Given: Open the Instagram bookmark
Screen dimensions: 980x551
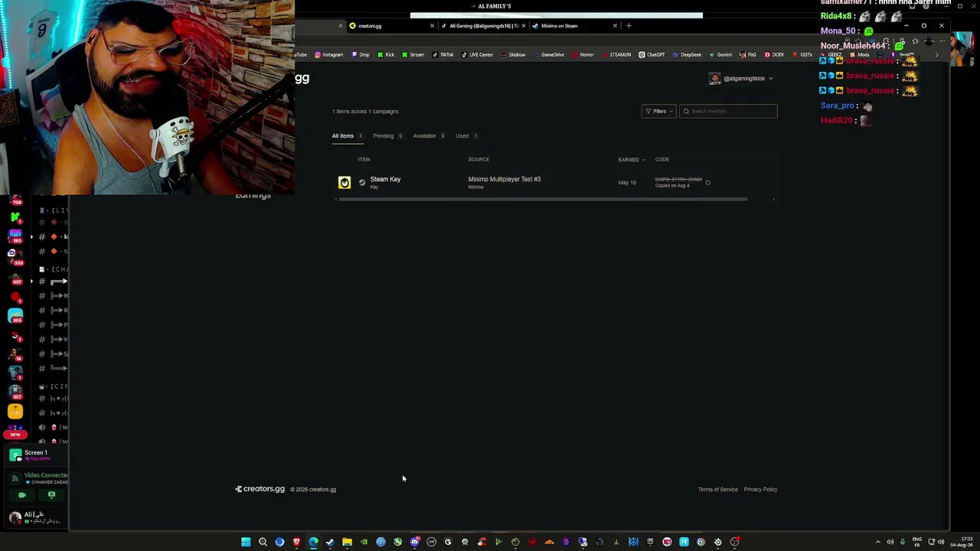Looking at the screenshot, I should (329, 54).
